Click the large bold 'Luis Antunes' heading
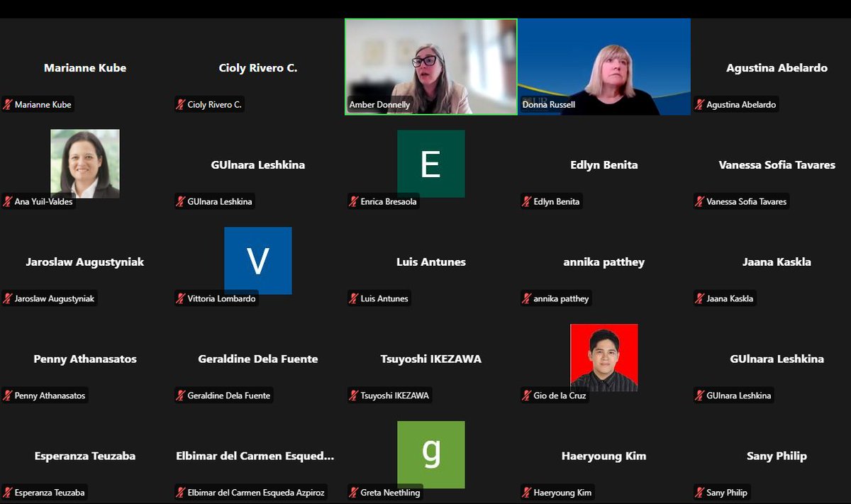 (431, 262)
